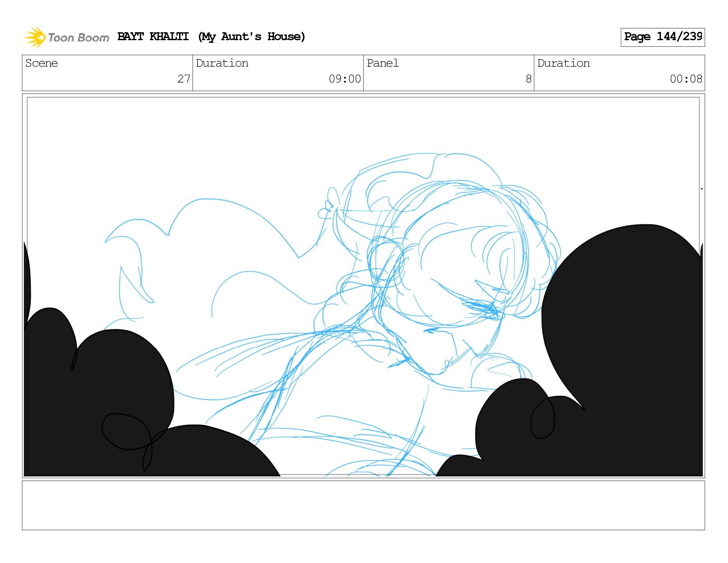
Task: Click the Scene label
Action: 41,63
